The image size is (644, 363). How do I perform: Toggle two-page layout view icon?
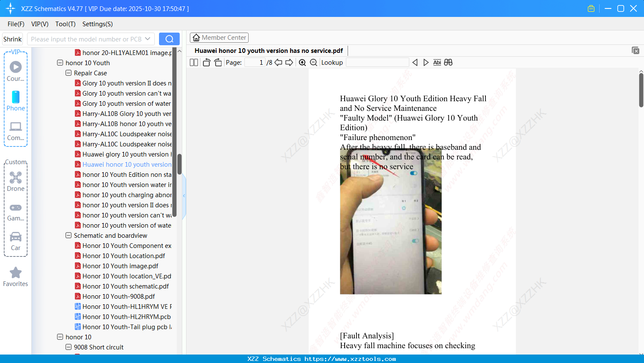tap(194, 63)
